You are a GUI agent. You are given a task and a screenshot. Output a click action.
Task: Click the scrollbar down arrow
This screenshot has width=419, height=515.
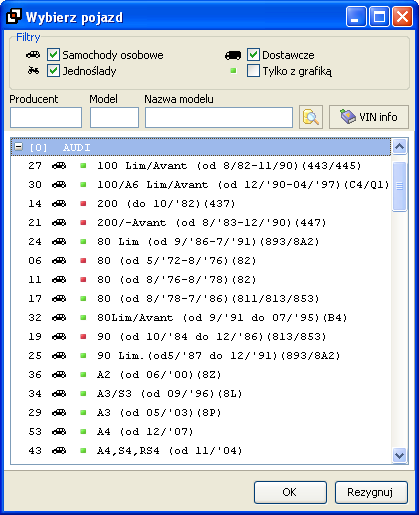tap(399, 455)
